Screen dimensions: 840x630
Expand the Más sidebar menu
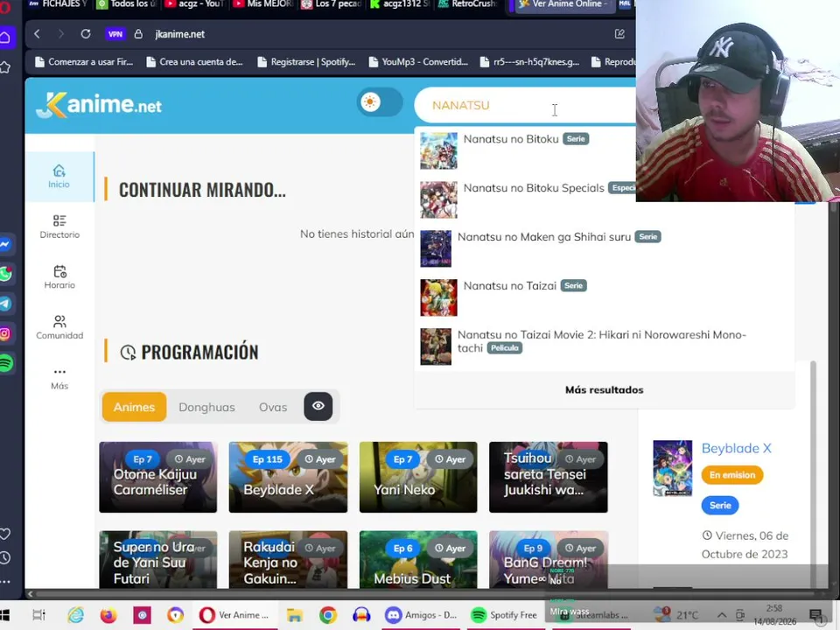tap(59, 378)
